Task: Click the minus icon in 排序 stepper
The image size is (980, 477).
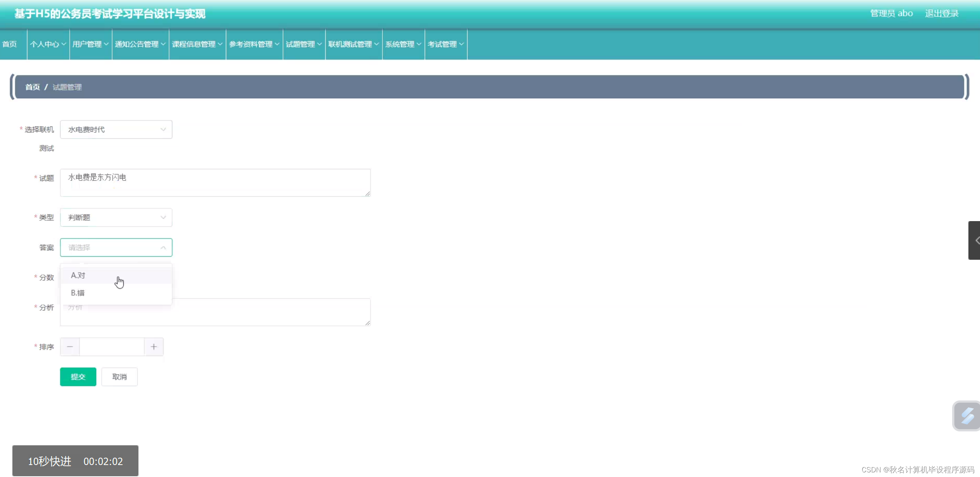Action: pyautogui.click(x=70, y=347)
